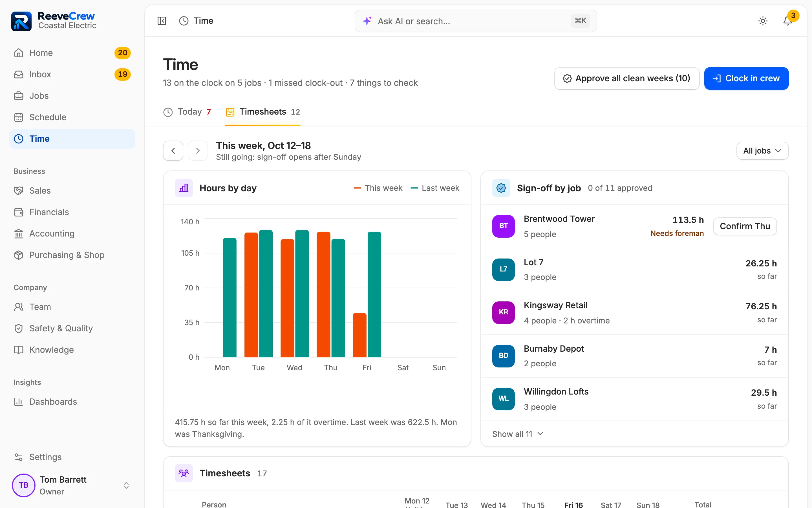This screenshot has height=508, width=812.
Task: Open Time in the sidebar
Action: pos(72,139)
